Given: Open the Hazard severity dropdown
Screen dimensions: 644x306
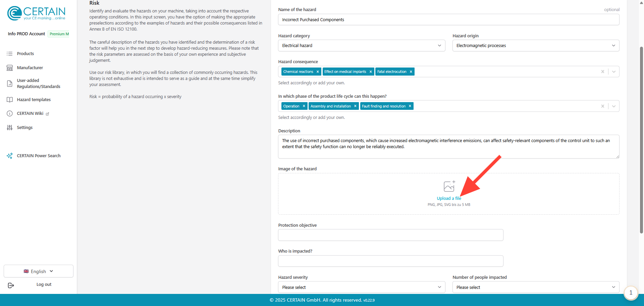Looking at the screenshot, I should tap(362, 287).
